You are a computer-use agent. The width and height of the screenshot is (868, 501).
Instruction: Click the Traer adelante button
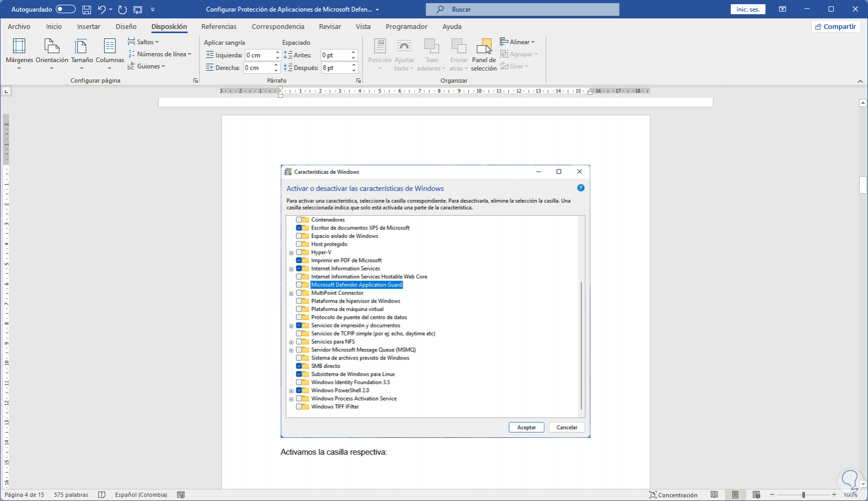[x=431, y=54]
